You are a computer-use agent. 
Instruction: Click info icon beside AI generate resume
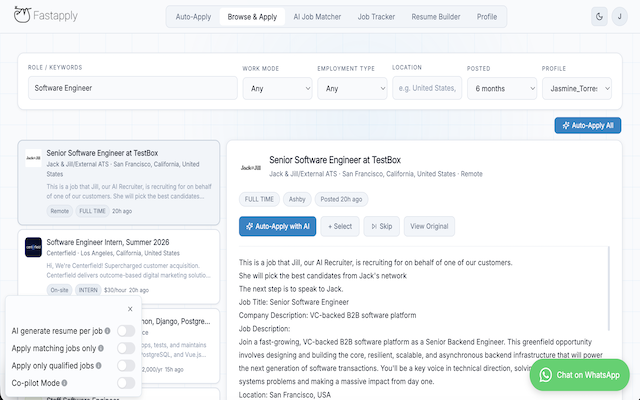[107, 331]
